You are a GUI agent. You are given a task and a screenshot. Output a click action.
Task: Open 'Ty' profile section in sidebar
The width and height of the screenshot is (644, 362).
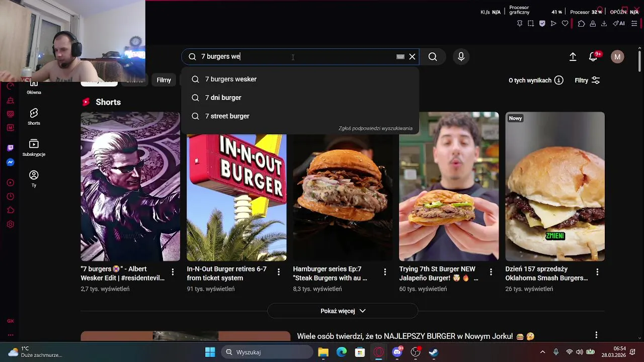click(x=34, y=178)
